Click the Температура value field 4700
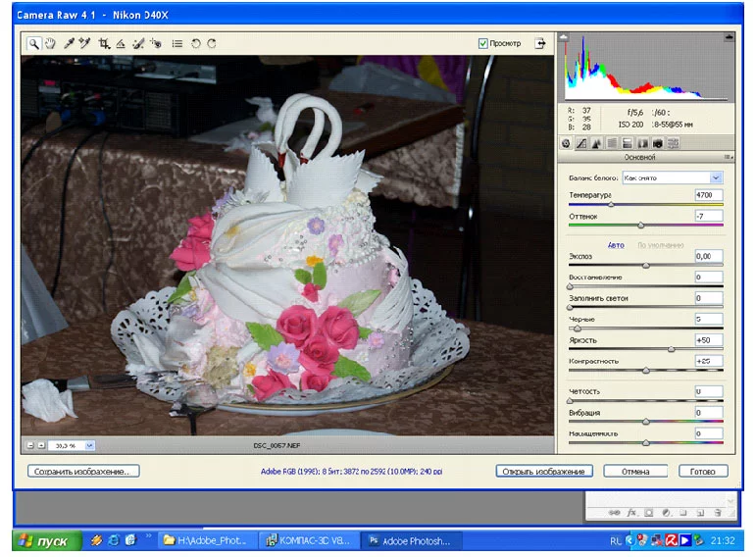Viewport: 756px width, 557px height. point(708,195)
